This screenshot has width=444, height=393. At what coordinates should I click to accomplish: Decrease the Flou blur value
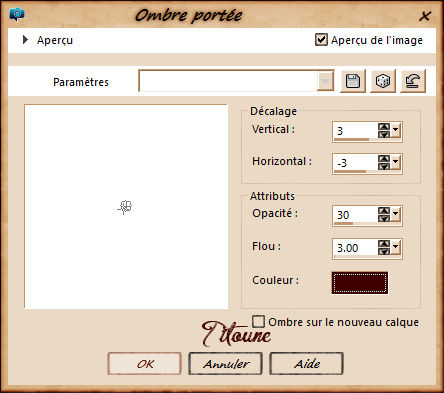[x=384, y=251]
